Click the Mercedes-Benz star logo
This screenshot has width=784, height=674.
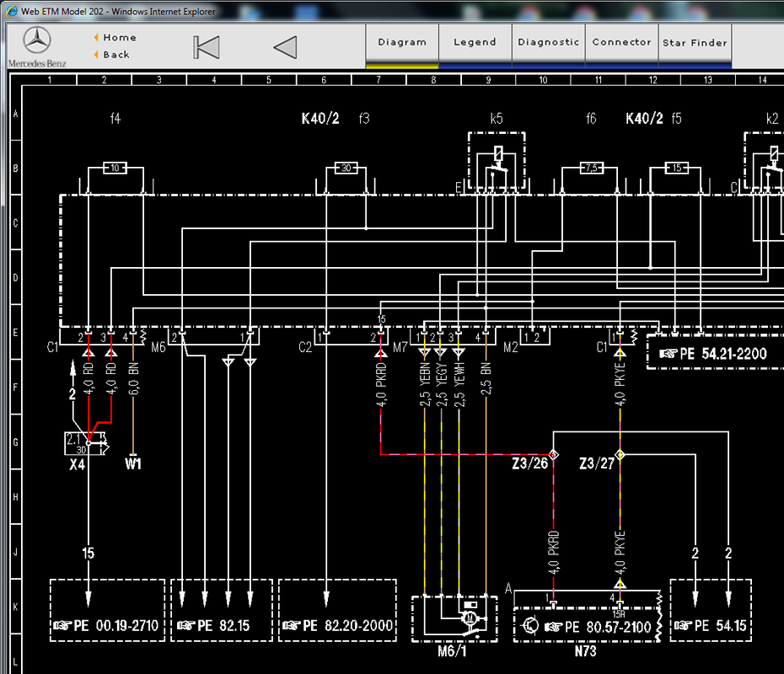(37, 40)
